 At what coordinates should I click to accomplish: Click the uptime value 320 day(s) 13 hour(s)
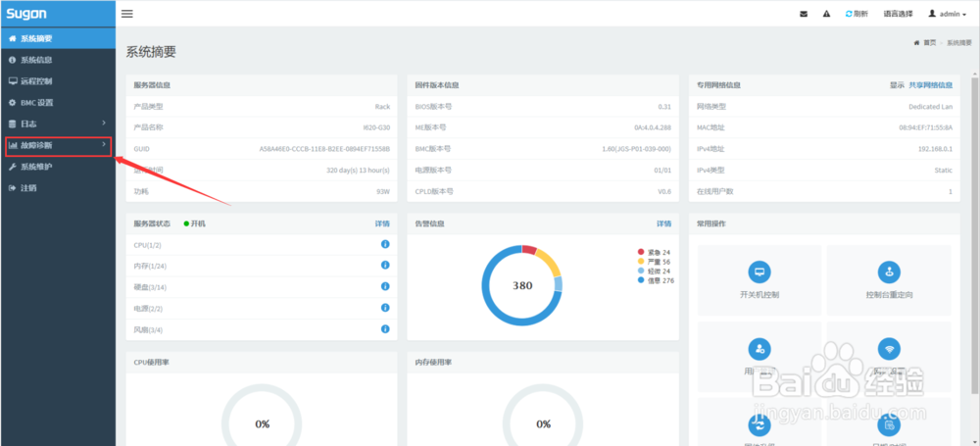point(358,171)
